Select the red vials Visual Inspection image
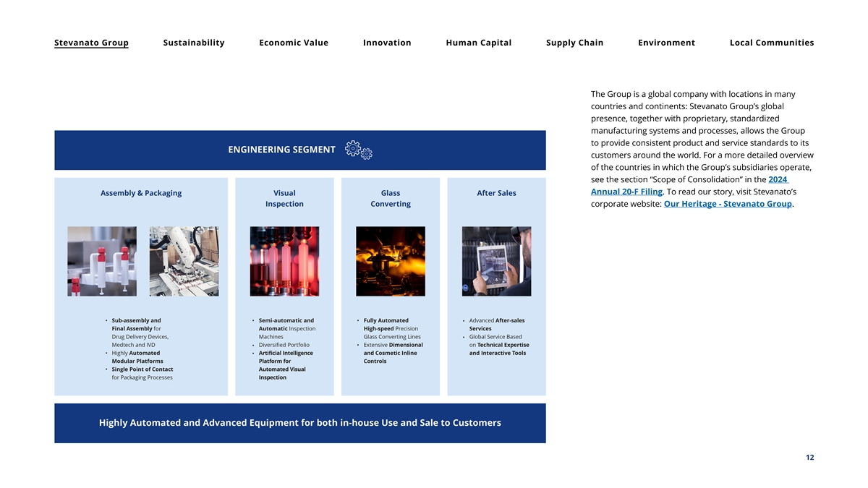Screen dimensions: 868x488 pyautogui.click(x=284, y=261)
